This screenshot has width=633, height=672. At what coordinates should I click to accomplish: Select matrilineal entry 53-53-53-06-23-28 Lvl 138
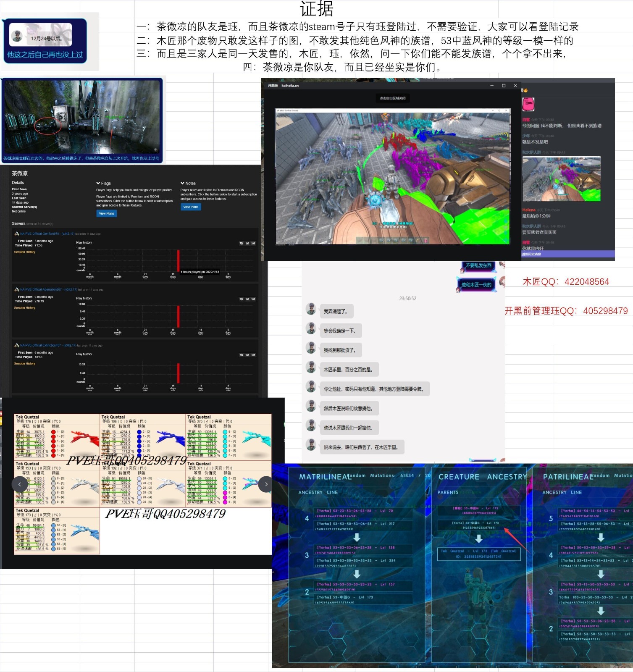coord(364,549)
